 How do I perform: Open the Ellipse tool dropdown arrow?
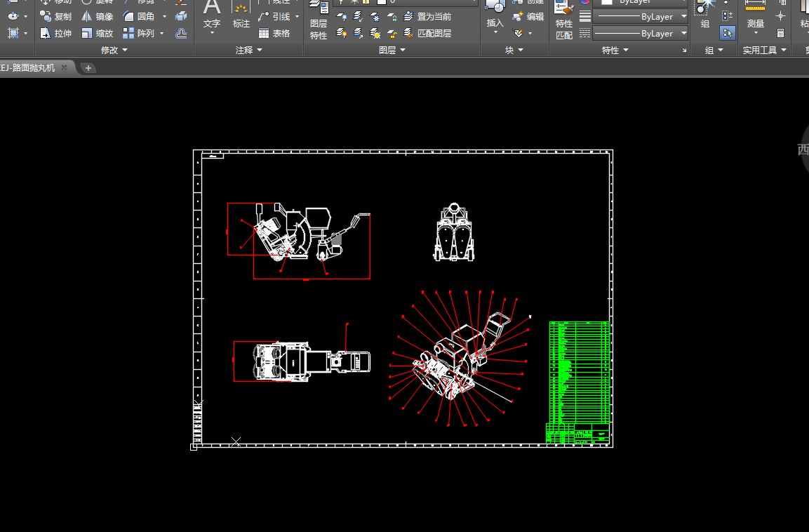pyautogui.click(x=25, y=17)
